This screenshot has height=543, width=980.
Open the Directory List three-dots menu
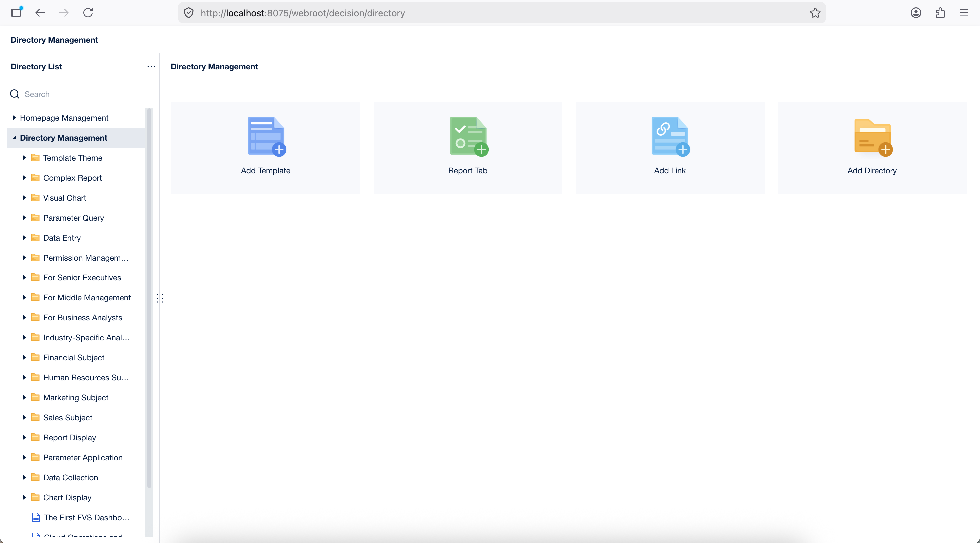pyautogui.click(x=151, y=66)
